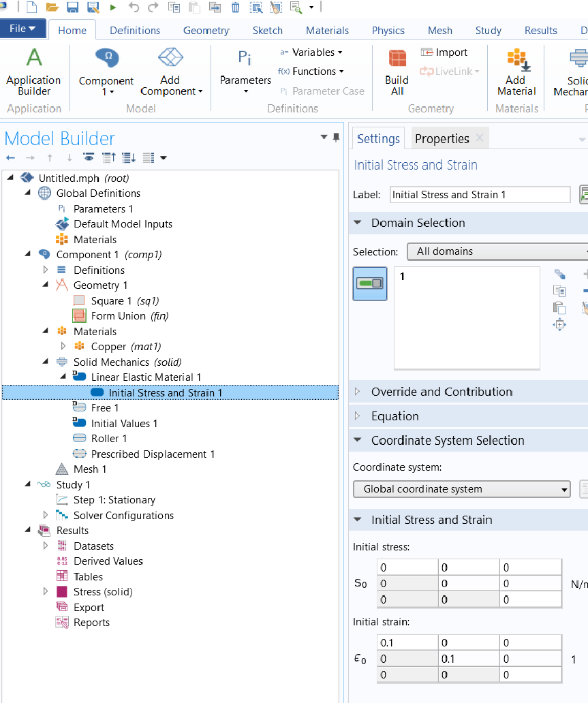Screen dimensions: 588x703
Task: Click the Save icon in quick access toolbar
Action: pyautogui.click(x=72, y=7)
